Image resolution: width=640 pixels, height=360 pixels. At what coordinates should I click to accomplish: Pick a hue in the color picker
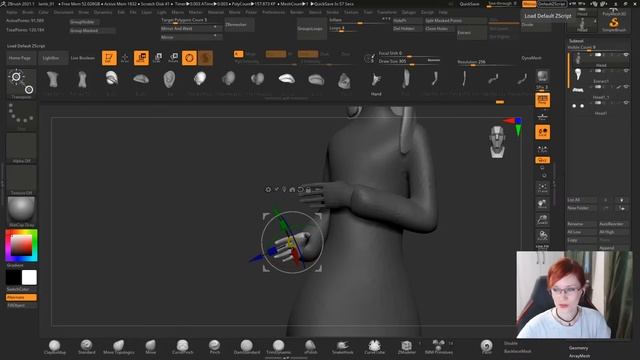[21, 245]
